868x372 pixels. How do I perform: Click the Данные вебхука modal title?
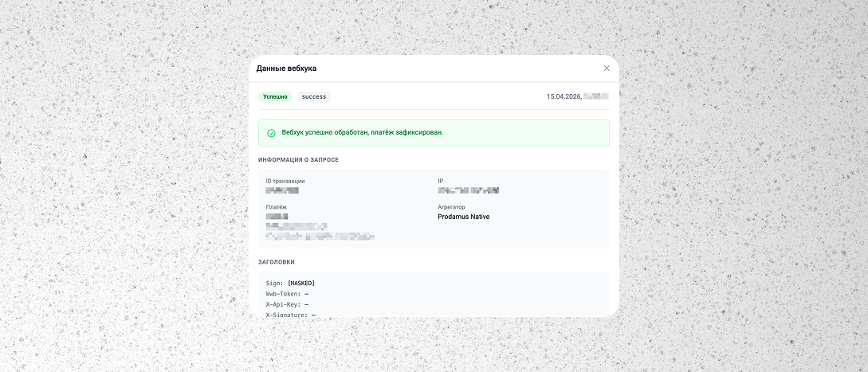coord(286,69)
